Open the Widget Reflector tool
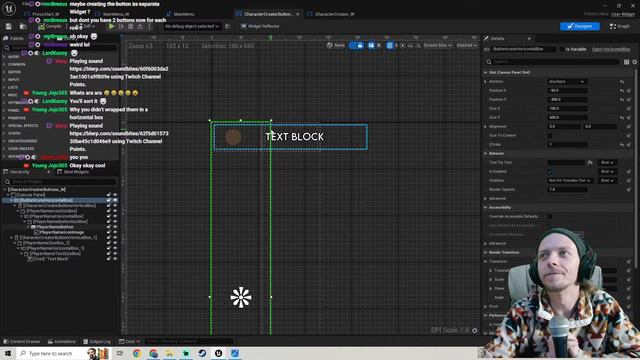 [x=260, y=26]
